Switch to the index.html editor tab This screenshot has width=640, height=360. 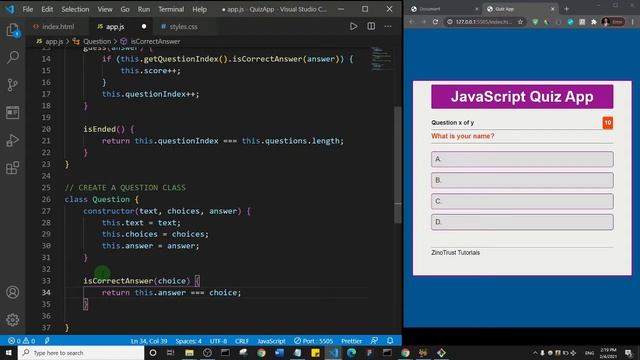click(x=58, y=27)
